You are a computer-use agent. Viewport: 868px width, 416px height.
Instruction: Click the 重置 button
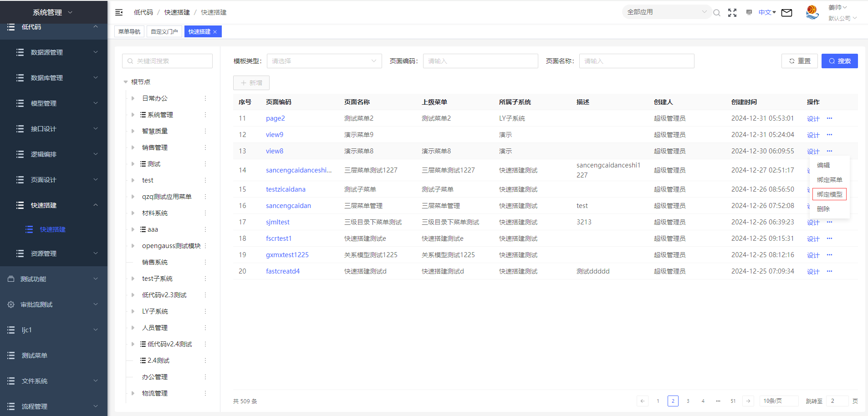click(x=800, y=61)
